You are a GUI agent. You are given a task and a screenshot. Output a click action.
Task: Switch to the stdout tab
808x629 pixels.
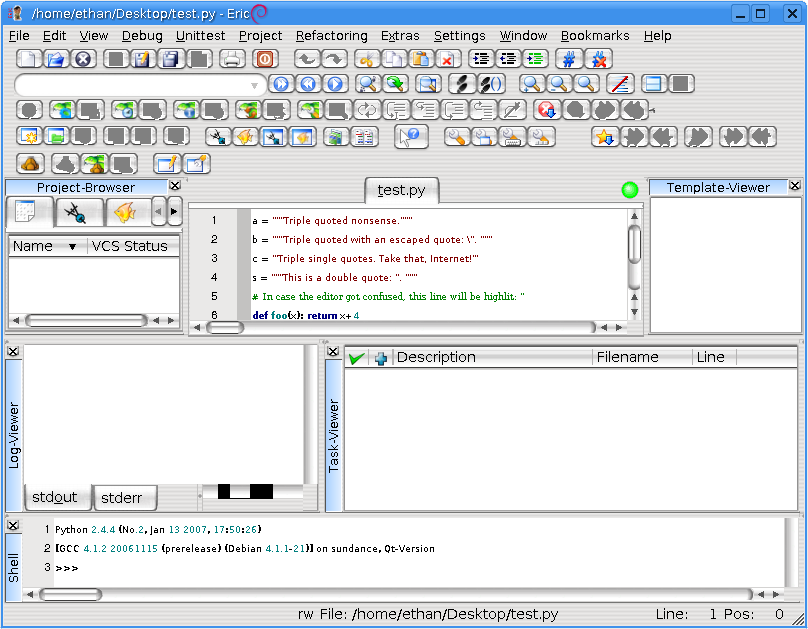[57, 497]
